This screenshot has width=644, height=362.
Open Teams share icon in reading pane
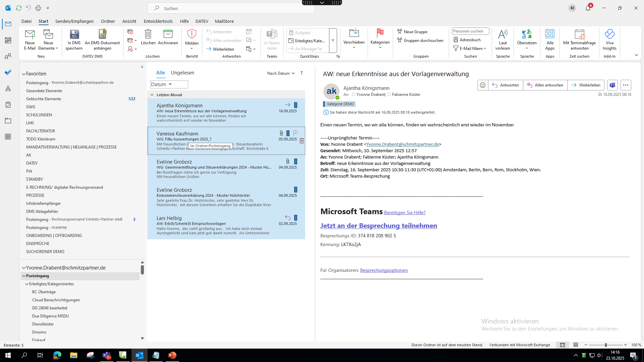coord(612,85)
